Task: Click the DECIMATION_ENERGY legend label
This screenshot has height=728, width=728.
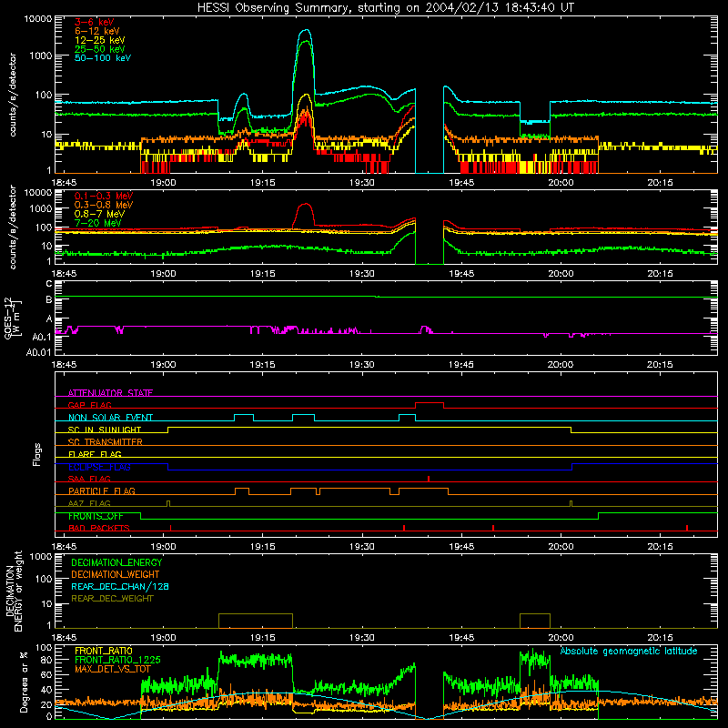Action: (116, 562)
